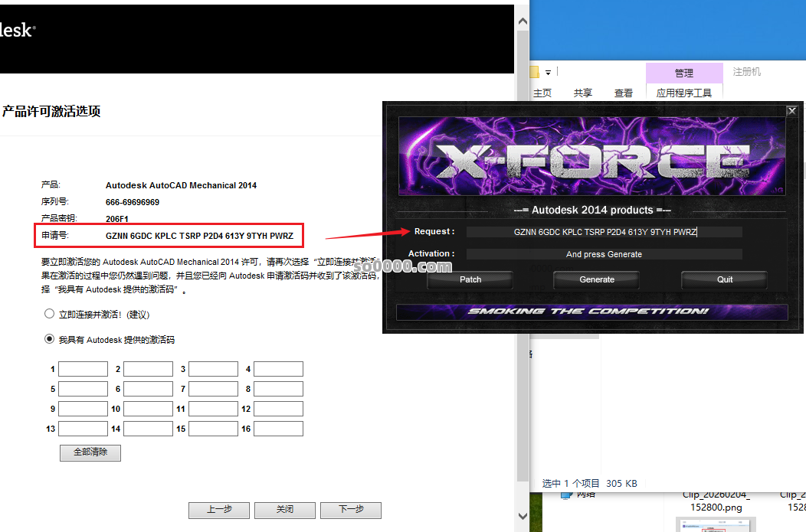Select "立即连接并激活" radio option
806x532 pixels.
pyautogui.click(x=50, y=314)
